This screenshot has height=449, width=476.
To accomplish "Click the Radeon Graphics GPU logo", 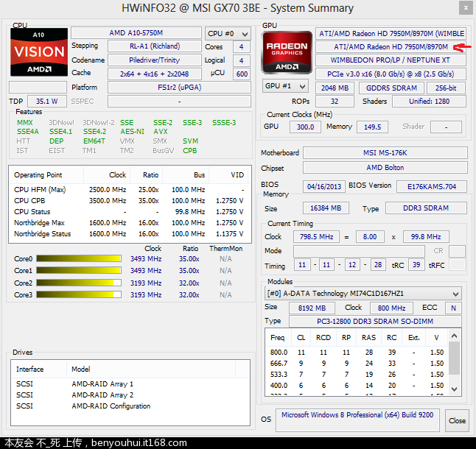I will [287, 52].
